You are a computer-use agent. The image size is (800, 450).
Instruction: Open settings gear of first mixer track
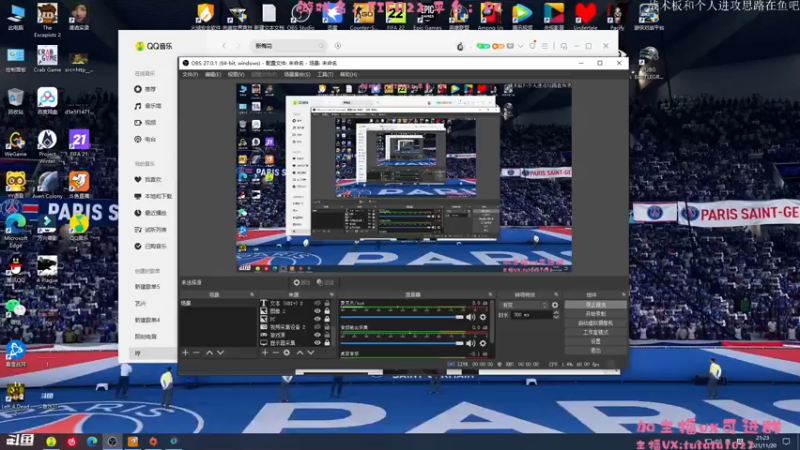[x=483, y=317]
